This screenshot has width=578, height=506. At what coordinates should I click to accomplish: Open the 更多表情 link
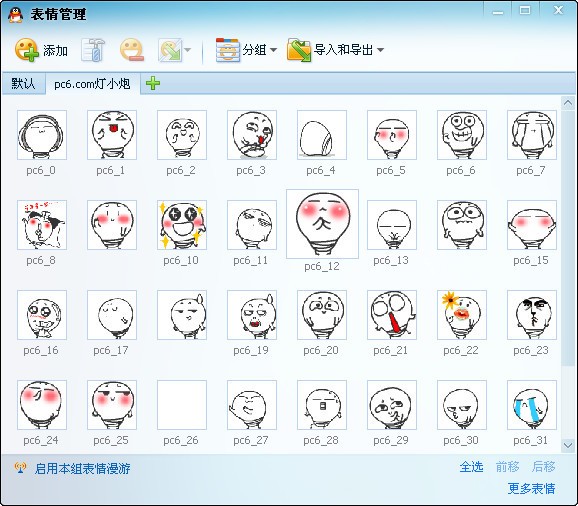pos(531,489)
